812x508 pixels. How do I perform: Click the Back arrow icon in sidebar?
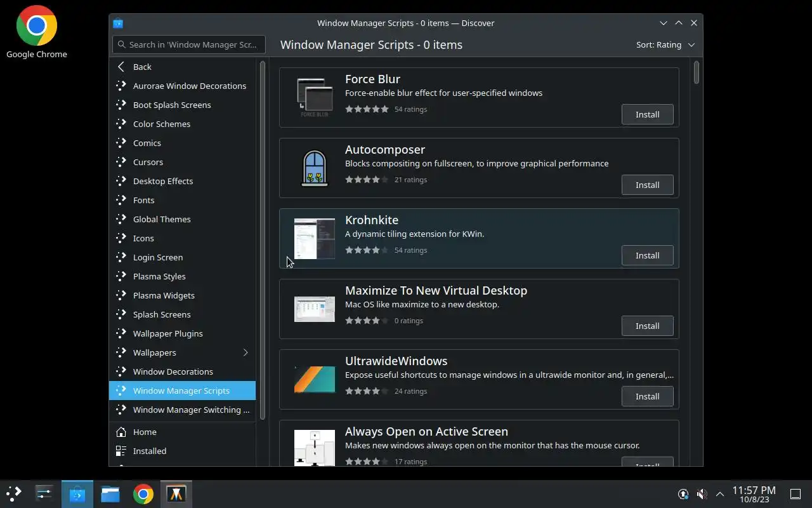pos(121,67)
